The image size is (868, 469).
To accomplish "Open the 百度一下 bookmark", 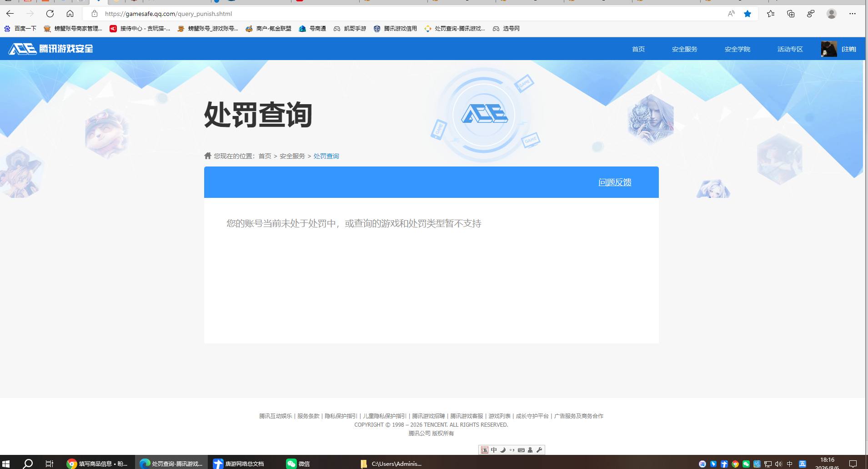I will tap(20, 28).
